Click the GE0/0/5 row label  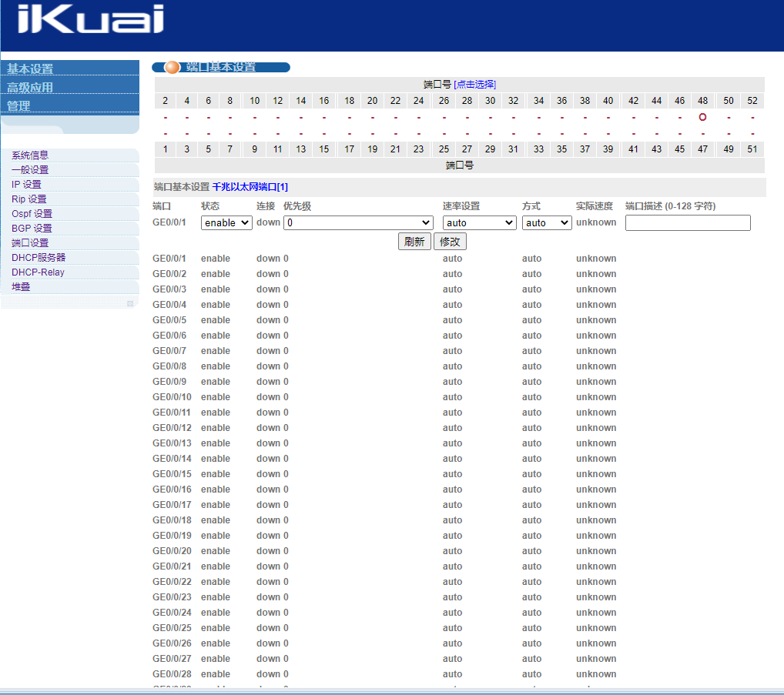(169, 319)
